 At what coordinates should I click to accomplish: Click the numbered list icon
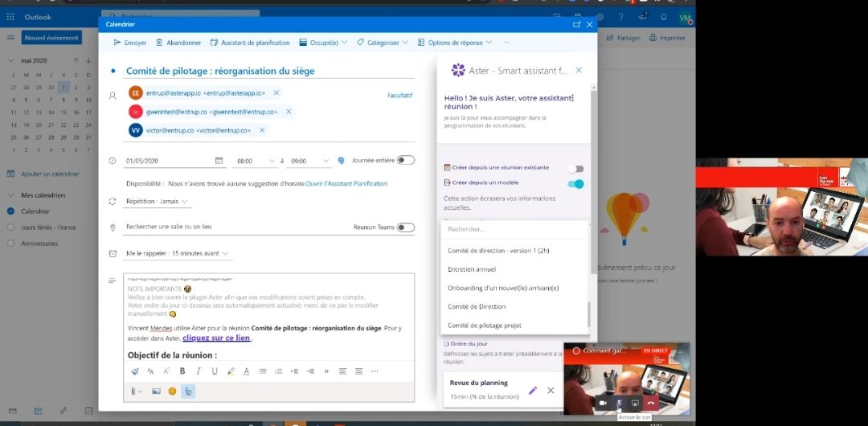[x=278, y=371]
